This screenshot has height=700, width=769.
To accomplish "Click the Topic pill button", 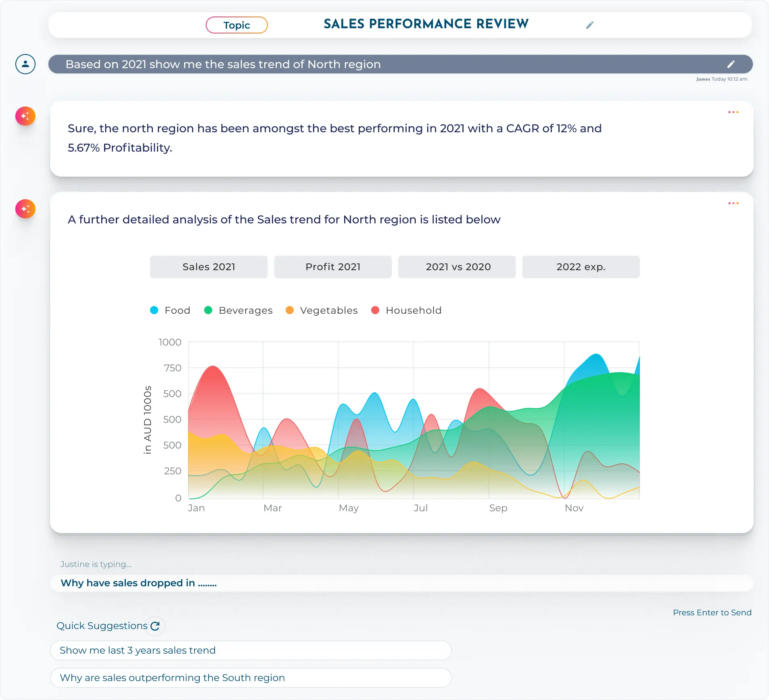I will pyautogui.click(x=237, y=25).
